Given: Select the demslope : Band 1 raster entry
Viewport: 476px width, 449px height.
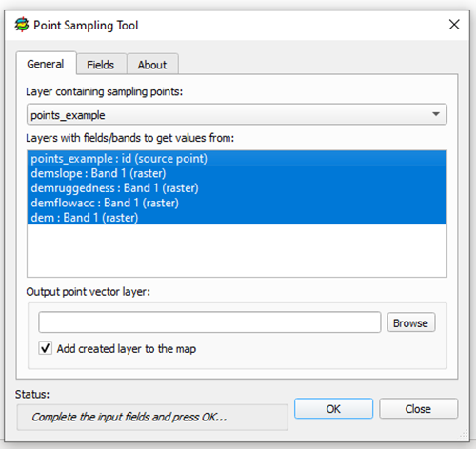Looking at the screenshot, I should coord(237,173).
